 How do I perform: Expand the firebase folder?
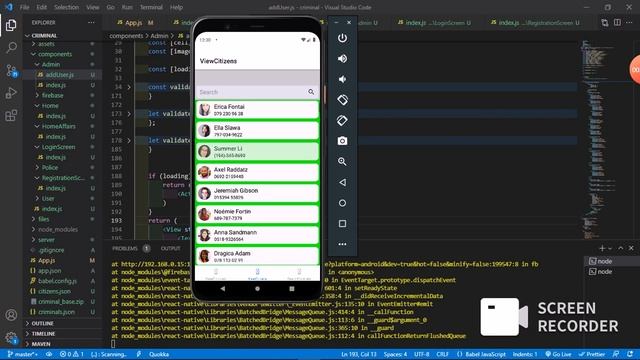37,96
